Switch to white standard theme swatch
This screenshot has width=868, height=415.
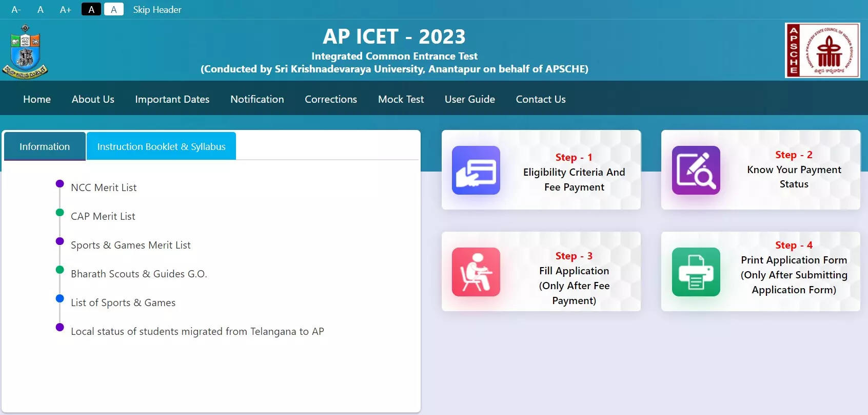tap(114, 9)
